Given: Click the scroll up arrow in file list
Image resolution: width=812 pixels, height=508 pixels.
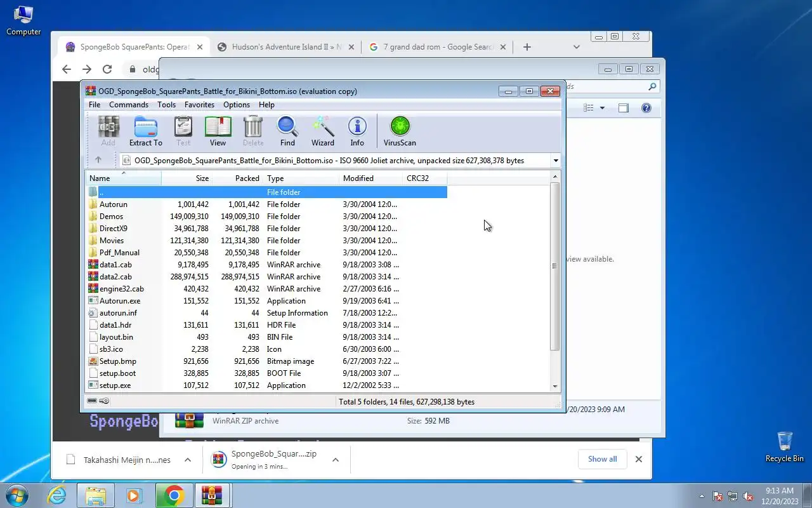Looking at the screenshot, I should pyautogui.click(x=555, y=177).
